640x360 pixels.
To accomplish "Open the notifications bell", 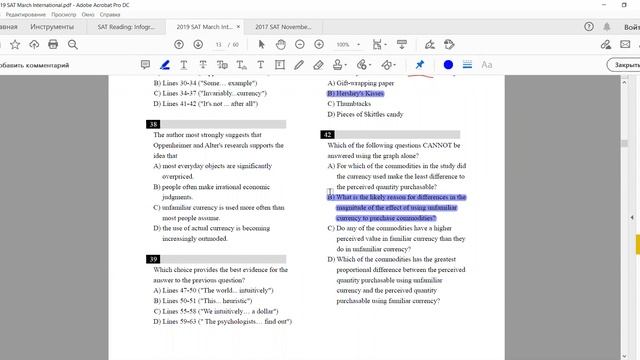I will [607, 27].
